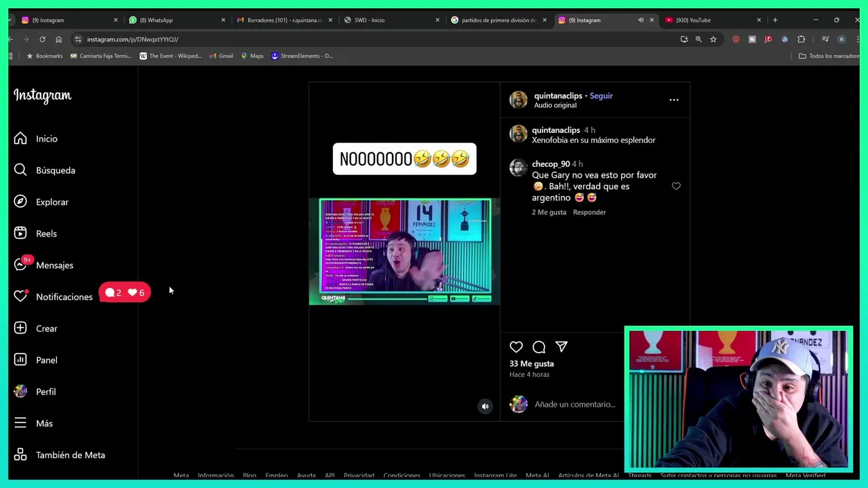Click the address bar URL

pyautogui.click(x=133, y=39)
